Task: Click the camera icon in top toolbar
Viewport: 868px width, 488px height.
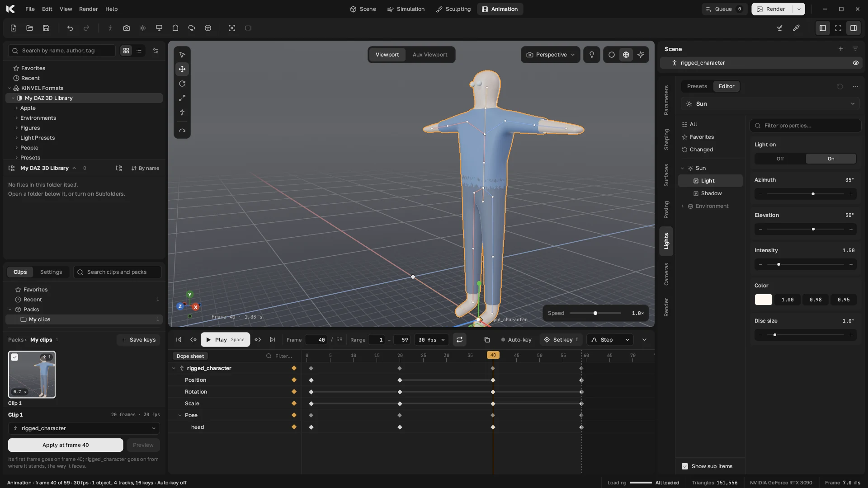Action: click(x=127, y=28)
